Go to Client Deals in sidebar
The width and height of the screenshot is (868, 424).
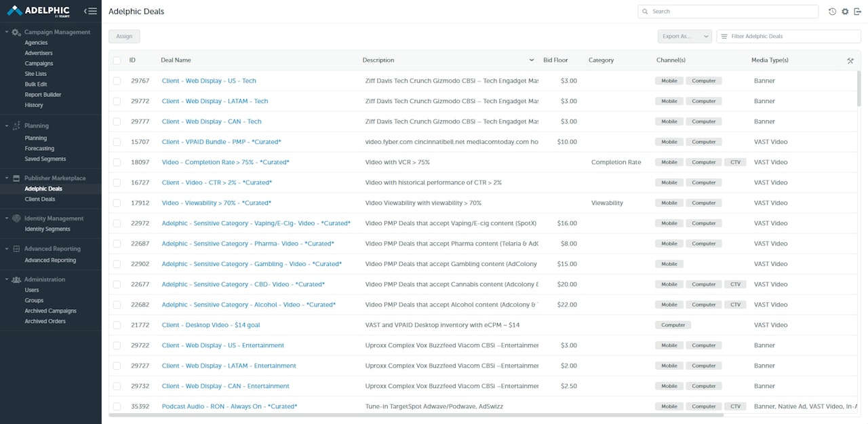click(x=40, y=199)
